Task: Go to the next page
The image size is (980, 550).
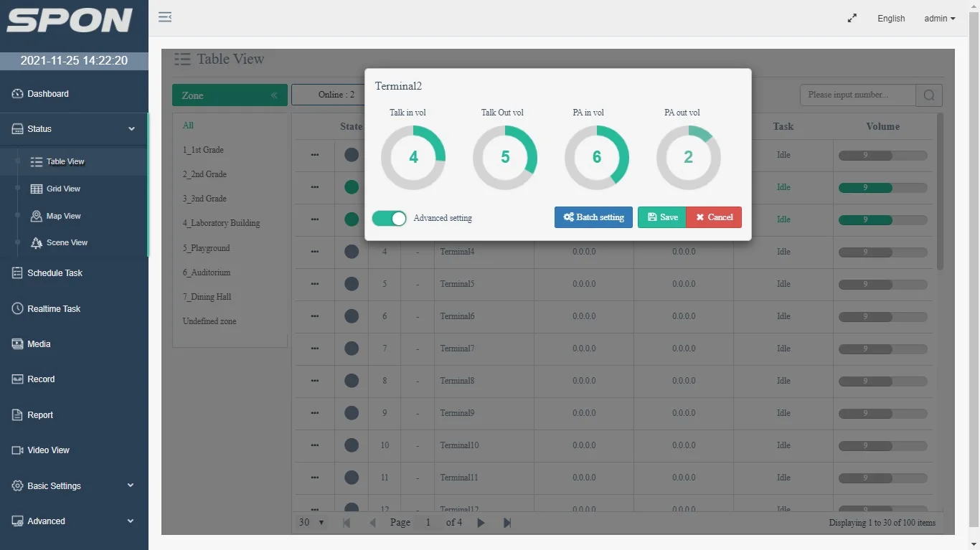Action: point(481,523)
